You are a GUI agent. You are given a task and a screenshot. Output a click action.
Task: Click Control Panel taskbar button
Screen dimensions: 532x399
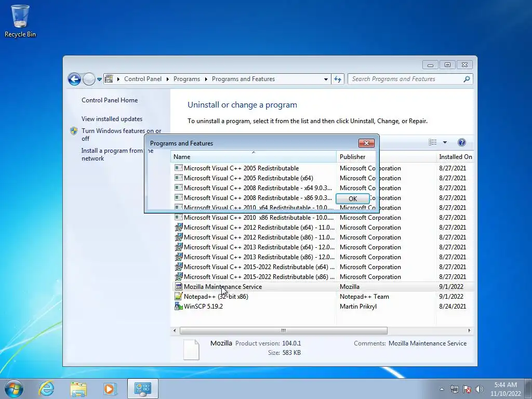pos(142,389)
